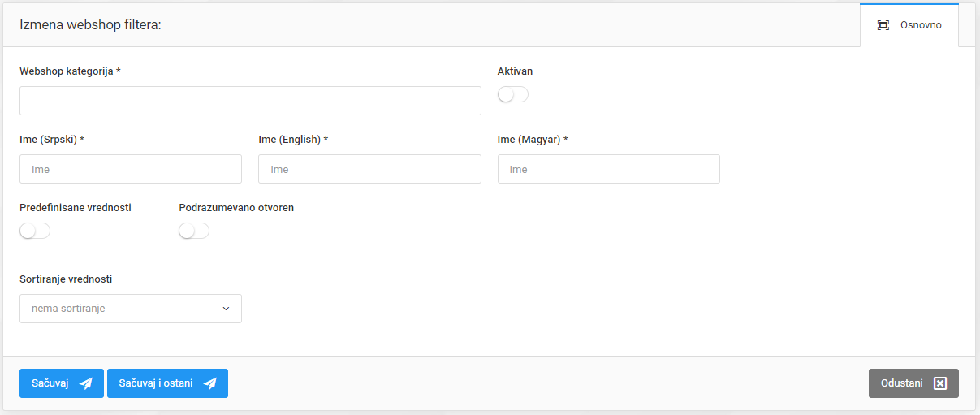Click the Odustani cancel button
The image size is (980, 415).
click(x=913, y=383)
